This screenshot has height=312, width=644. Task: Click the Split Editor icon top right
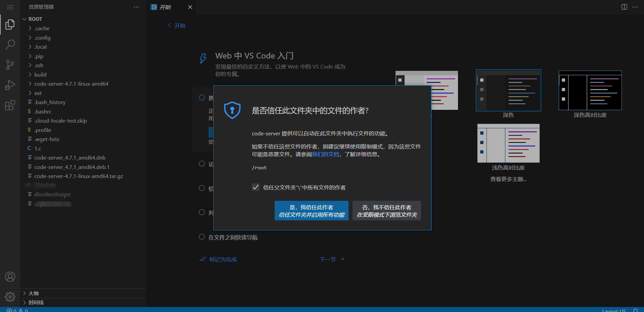pyautogui.click(x=624, y=7)
